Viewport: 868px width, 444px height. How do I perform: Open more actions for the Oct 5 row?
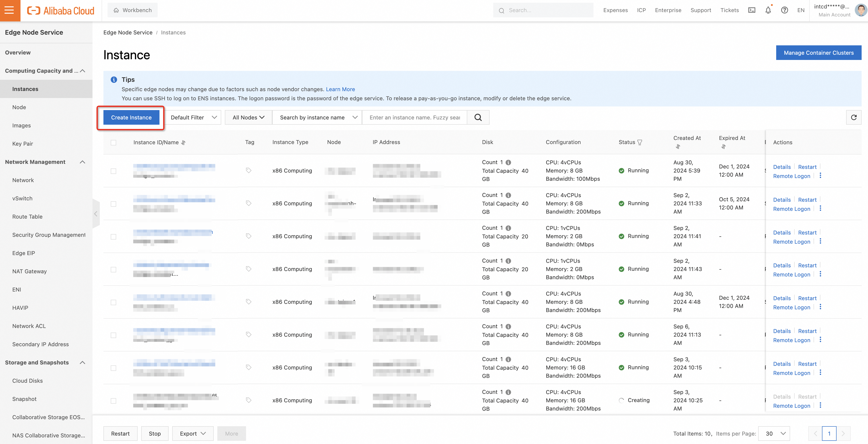pos(820,208)
